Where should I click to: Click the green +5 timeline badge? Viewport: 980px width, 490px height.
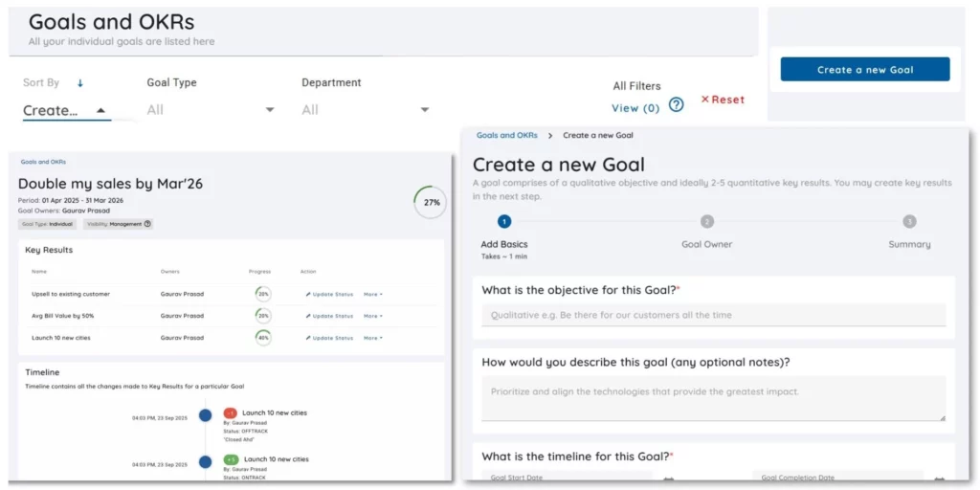[231, 459]
